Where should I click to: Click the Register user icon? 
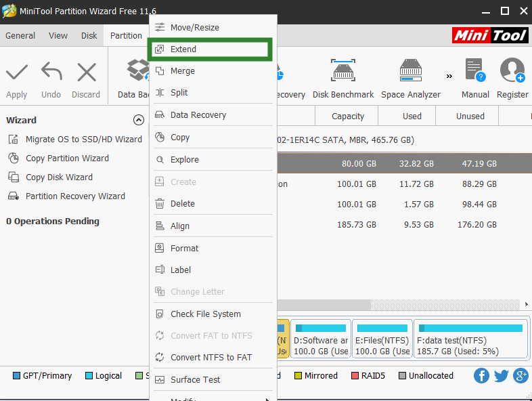coord(512,70)
